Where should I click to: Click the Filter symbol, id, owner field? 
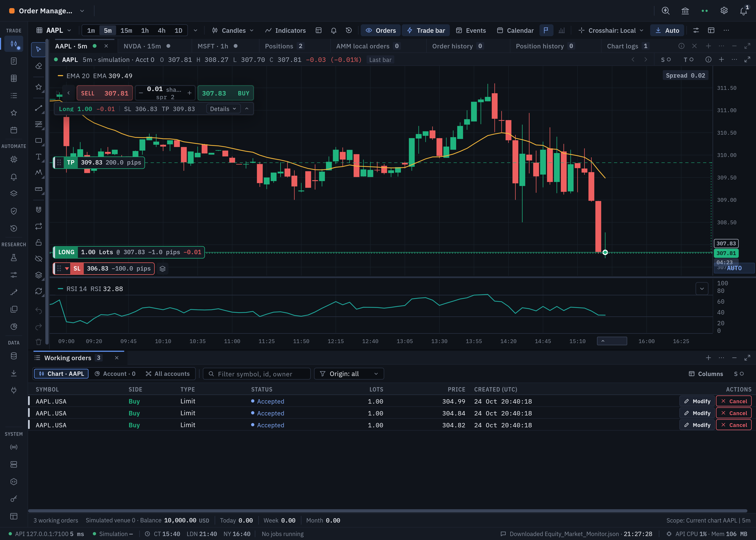257,374
